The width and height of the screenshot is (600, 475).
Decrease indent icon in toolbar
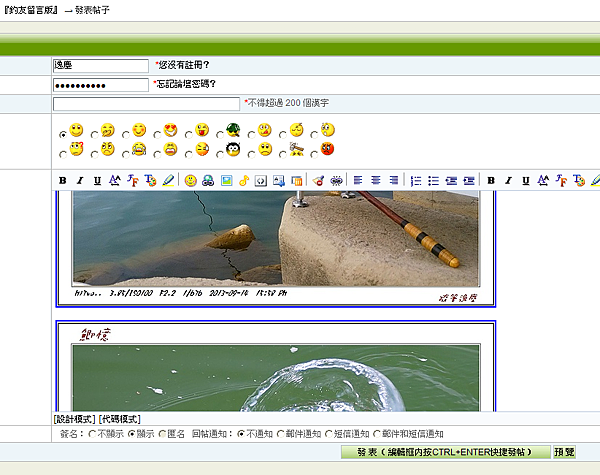pyautogui.click(x=451, y=180)
